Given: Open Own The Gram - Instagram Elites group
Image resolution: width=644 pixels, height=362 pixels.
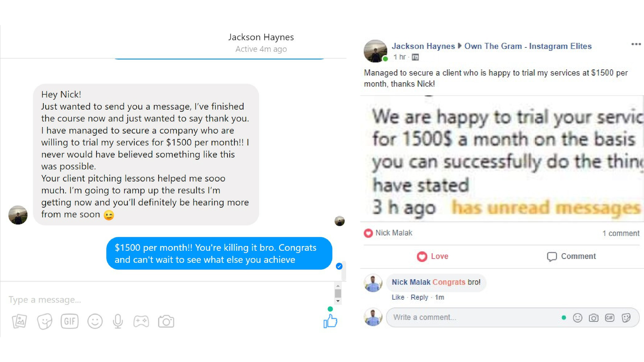Looking at the screenshot, I should 528,46.
